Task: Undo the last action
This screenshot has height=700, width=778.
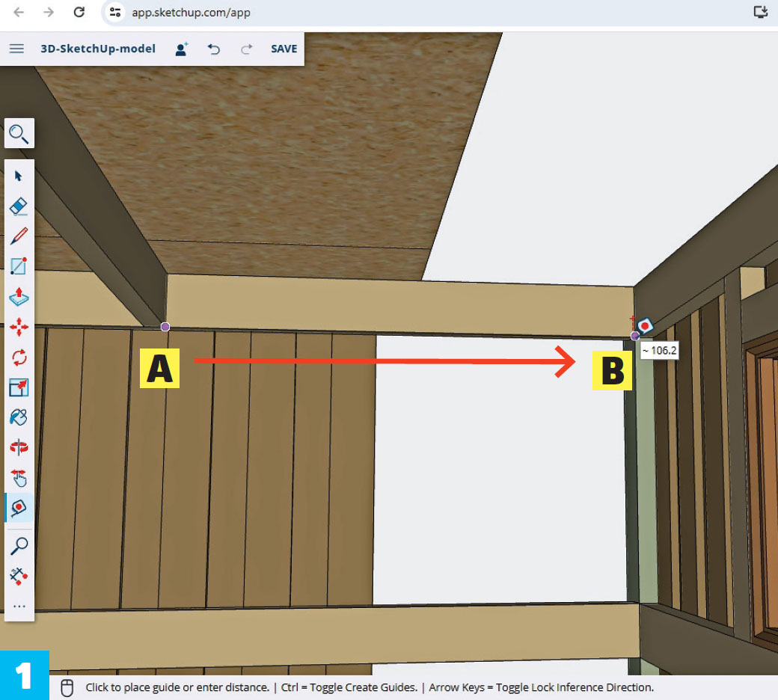Action: click(x=214, y=49)
